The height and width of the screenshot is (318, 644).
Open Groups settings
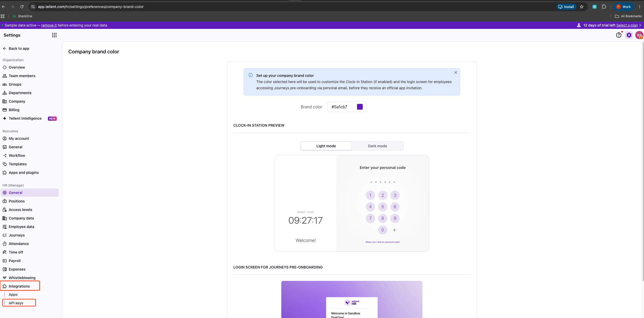click(30, 84)
